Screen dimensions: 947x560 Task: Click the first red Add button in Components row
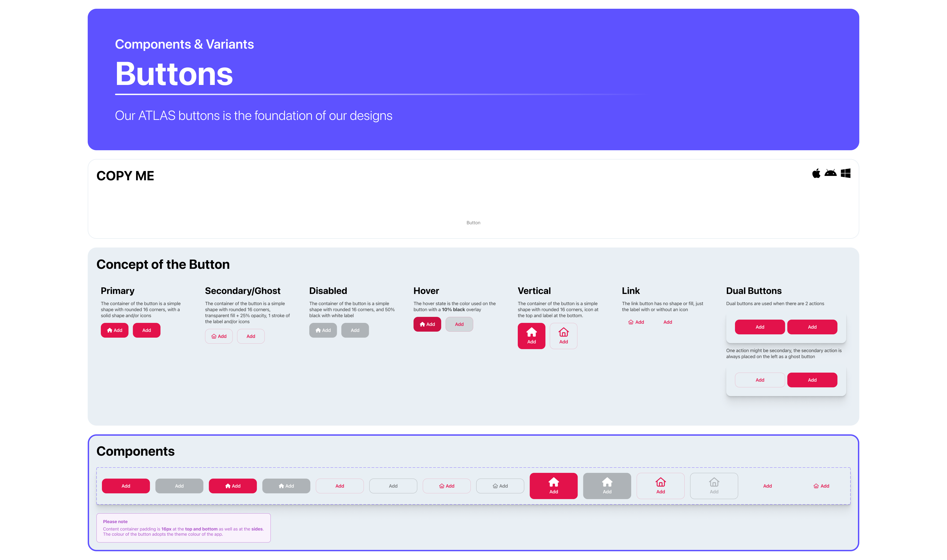coord(126,486)
